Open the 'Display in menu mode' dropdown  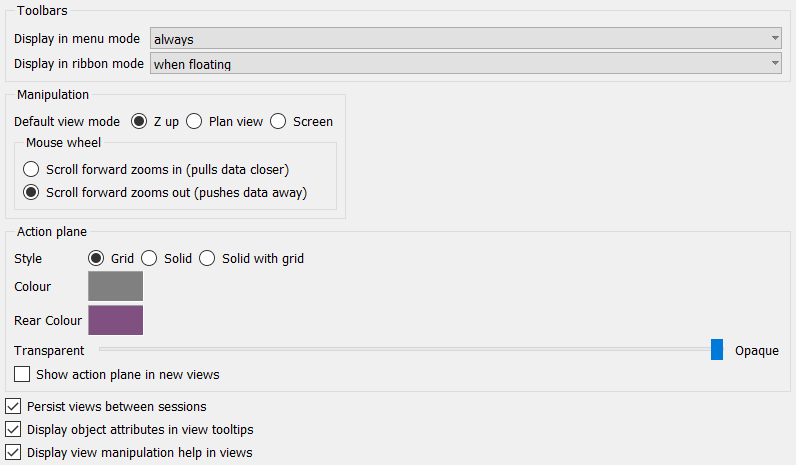tap(465, 39)
